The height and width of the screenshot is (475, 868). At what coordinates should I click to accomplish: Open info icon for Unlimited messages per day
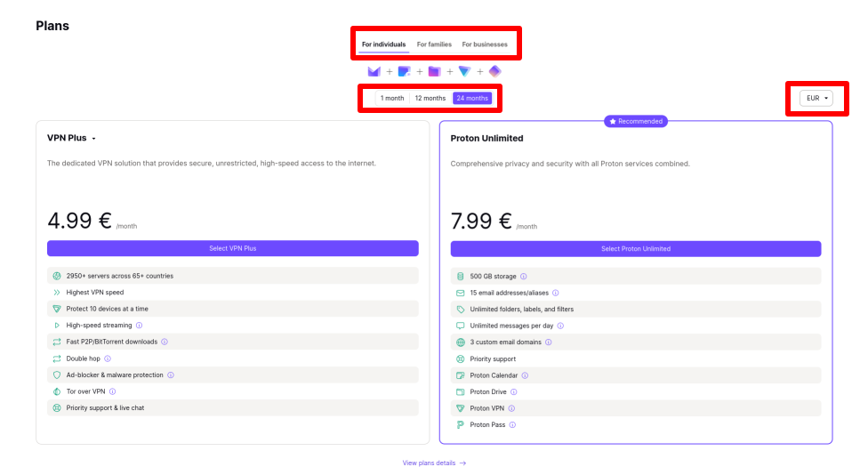tap(560, 326)
